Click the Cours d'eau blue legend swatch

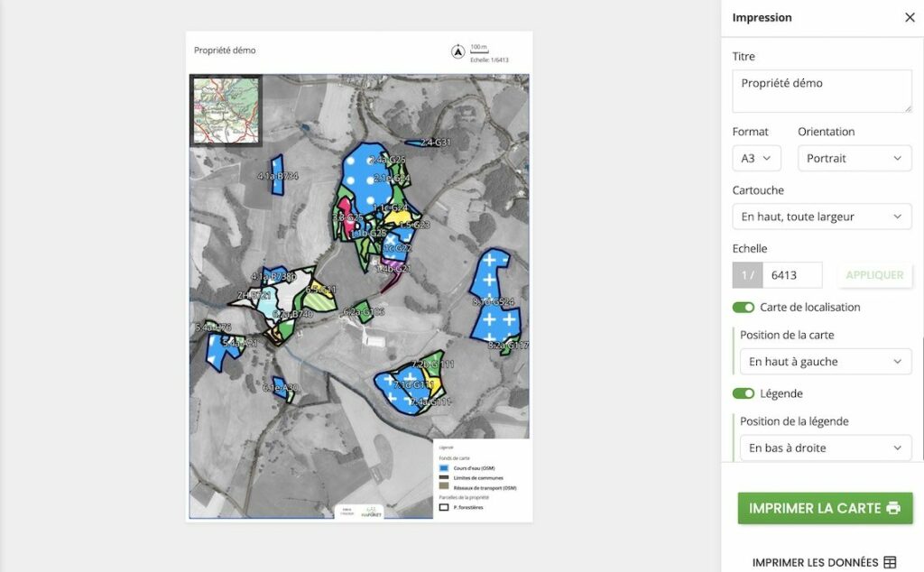tap(444, 468)
